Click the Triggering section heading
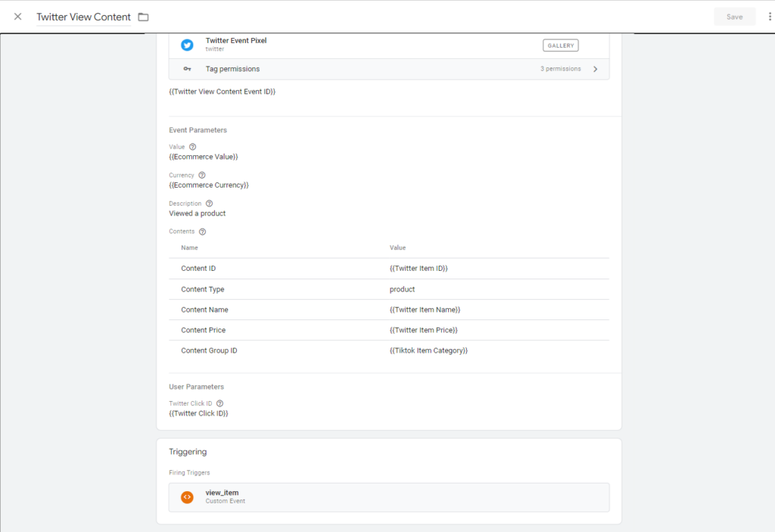 pyautogui.click(x=188, y=452)
